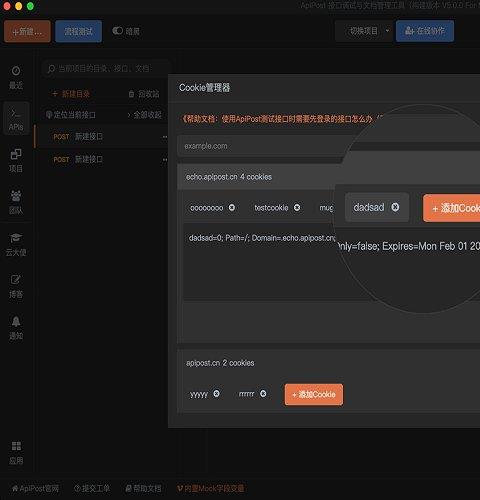Image resolution: width=480 pixels, height=500 pixels.
Task: Open 回收站 recycle bin
Action: coord(144,94)
